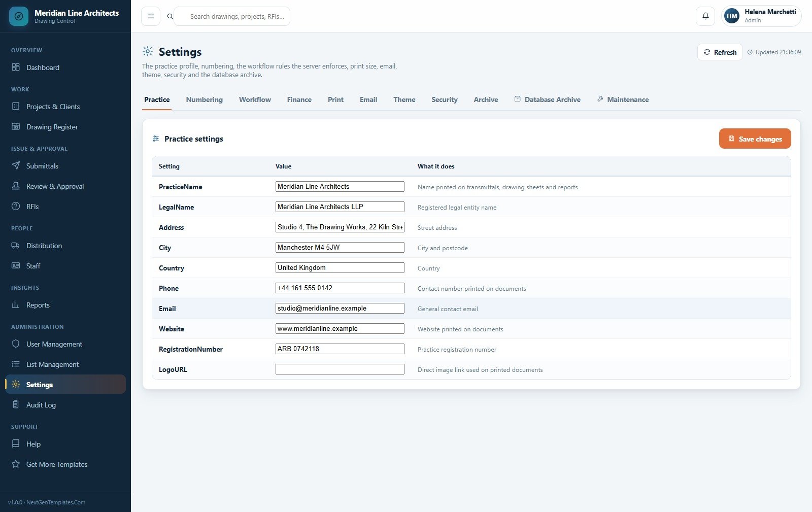This screenshot has height=512, width=812.
Task: Click the Meridian Line Architects compass logo
Action: [x=19, y=16]
